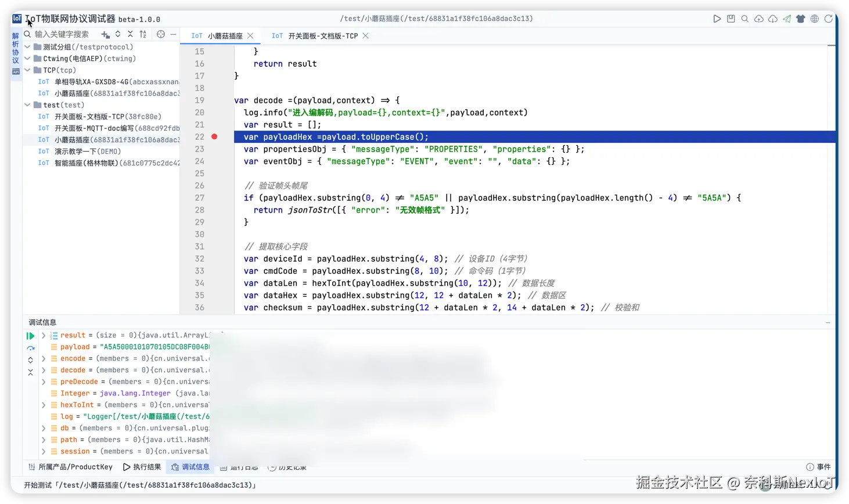Collapse all variables in the debug panel
The width and height of the screenshot is (849, 504).
(30, 372)
